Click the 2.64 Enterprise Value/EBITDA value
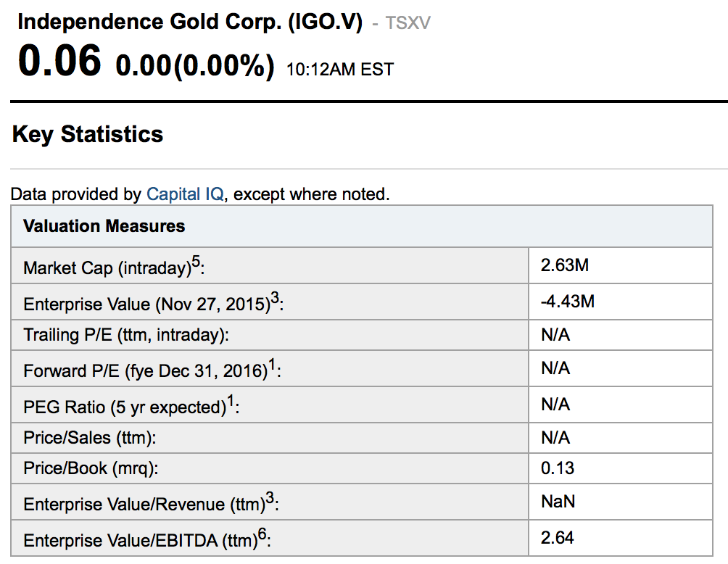 [x=558, y=538]
